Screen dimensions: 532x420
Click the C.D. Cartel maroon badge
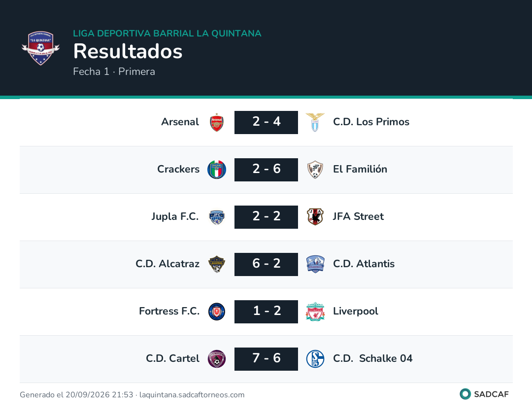click(x=216, y=359)
